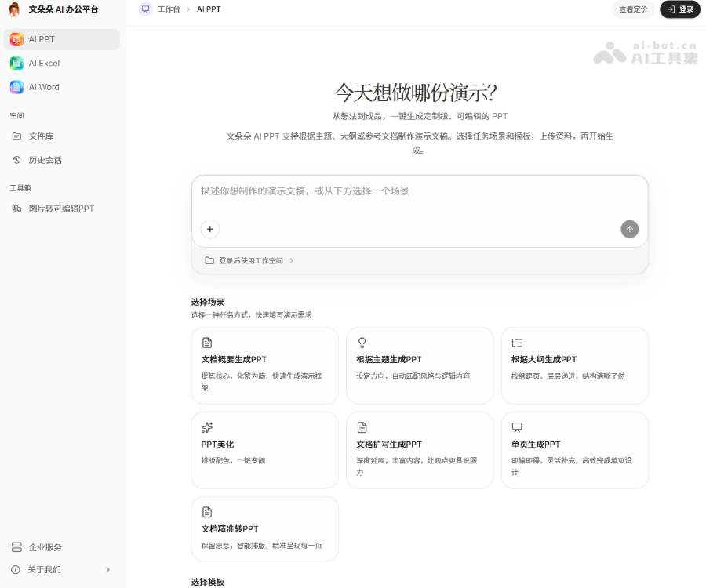Click the 企业服务 server icon
Screen dimensions: 706x588
pos(16,547)
